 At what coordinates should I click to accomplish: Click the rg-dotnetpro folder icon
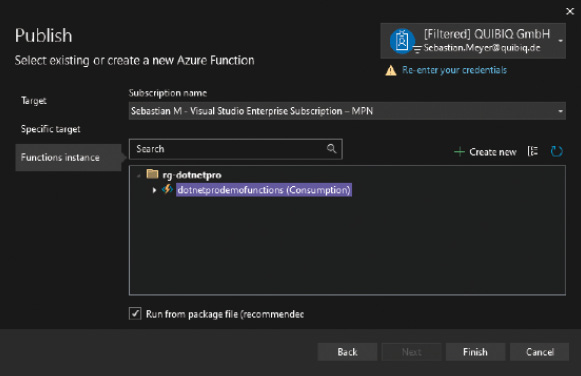152,174
